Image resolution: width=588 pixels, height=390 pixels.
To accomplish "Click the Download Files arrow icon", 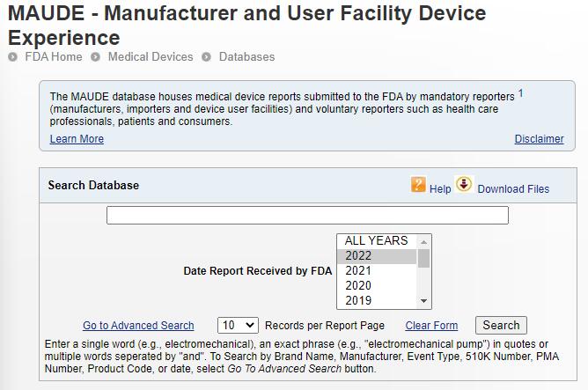I will pos(464,185).
